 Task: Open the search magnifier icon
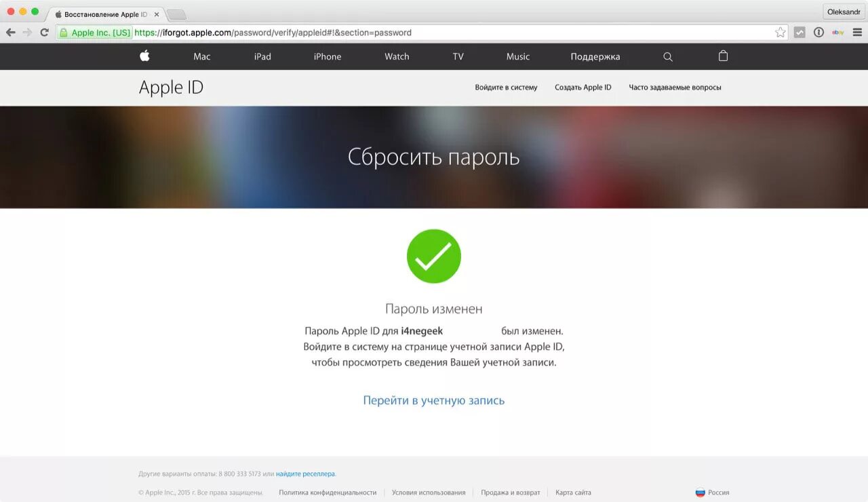click(x=668, y=57)
